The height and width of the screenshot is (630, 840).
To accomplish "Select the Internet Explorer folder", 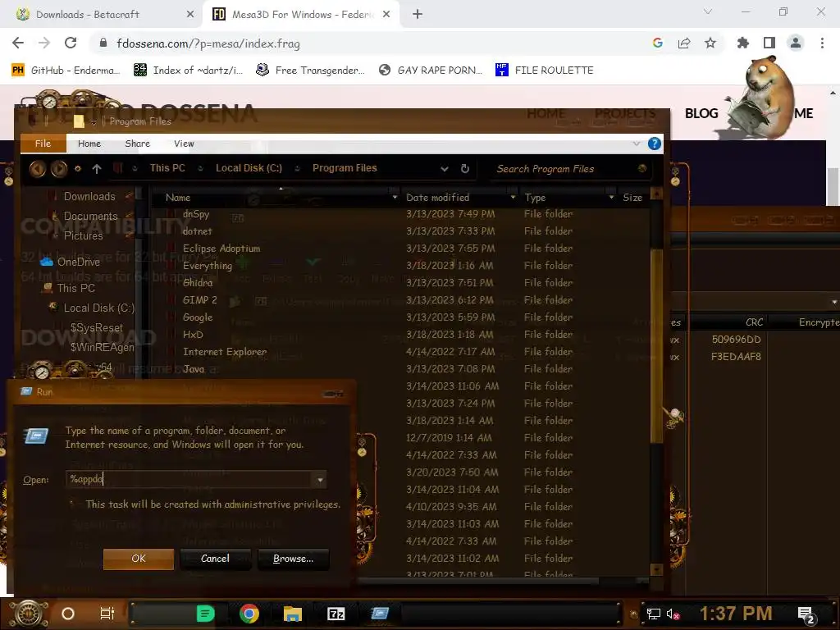I will [x=225, y=351].
